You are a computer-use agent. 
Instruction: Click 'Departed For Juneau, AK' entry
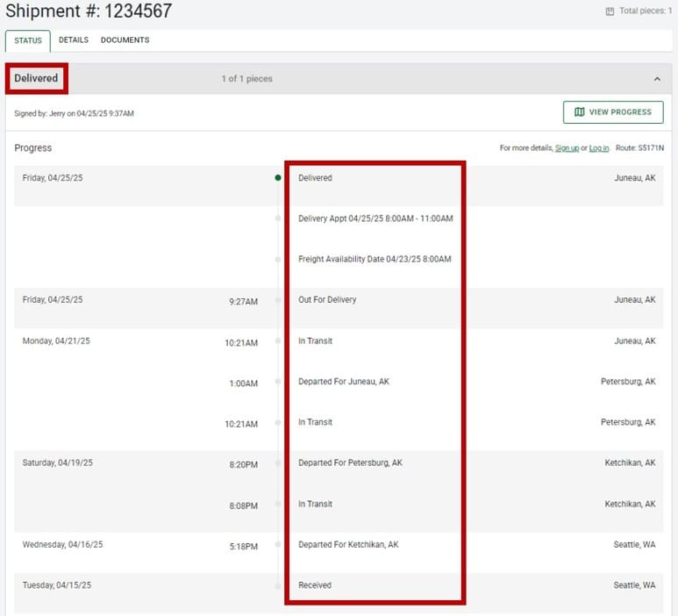click(344, 382)
